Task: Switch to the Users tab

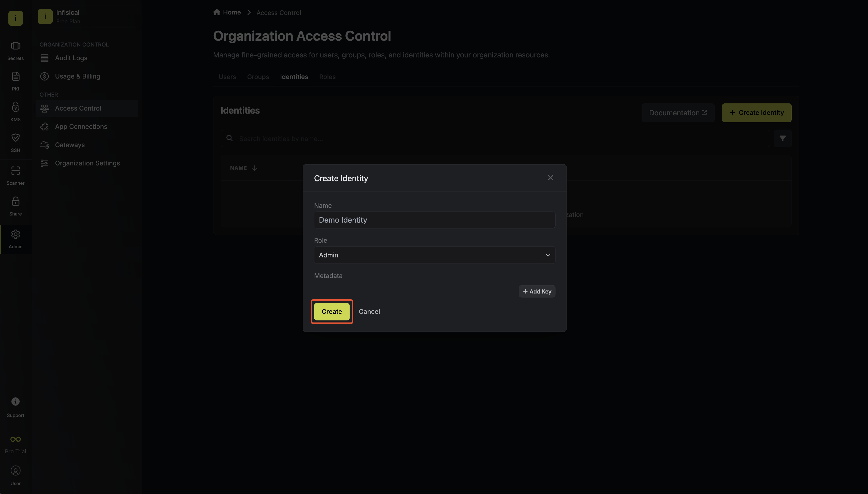Action: click(x=227, y=77)
